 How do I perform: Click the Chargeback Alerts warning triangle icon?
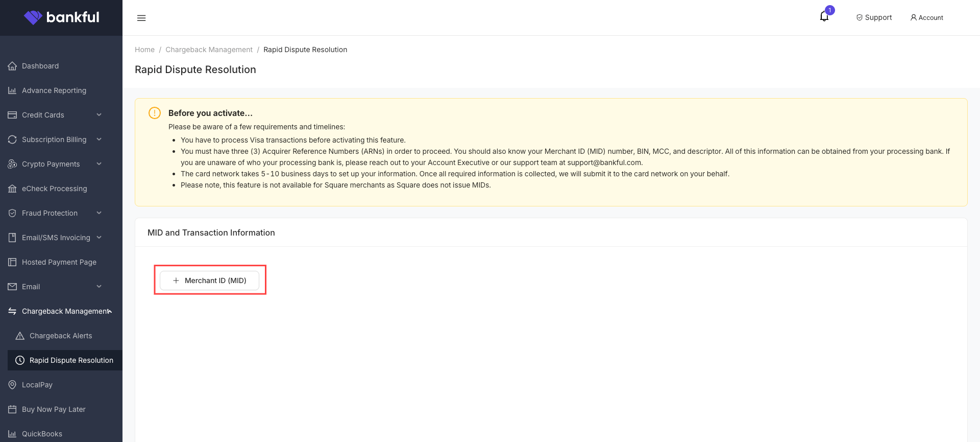coord(20,336)
